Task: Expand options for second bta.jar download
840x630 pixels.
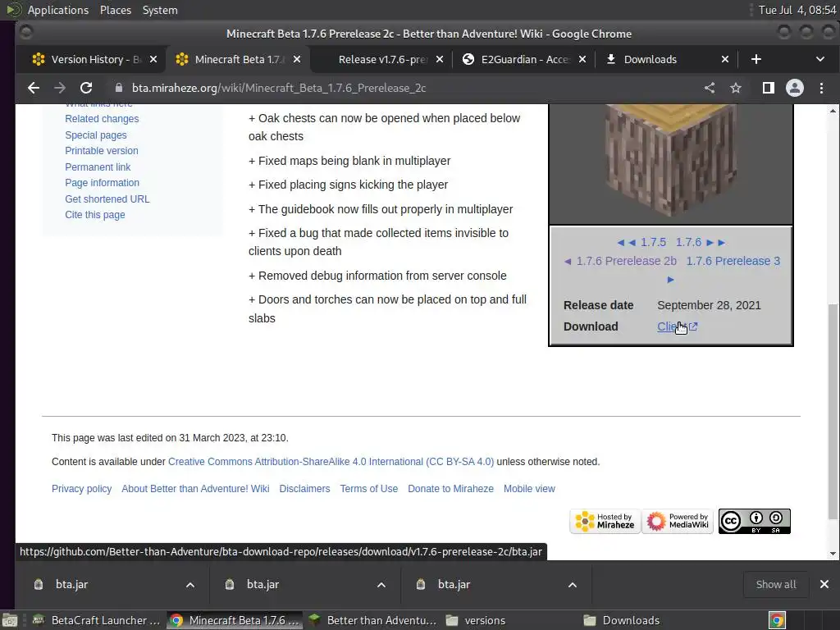Action: (381, 584)
